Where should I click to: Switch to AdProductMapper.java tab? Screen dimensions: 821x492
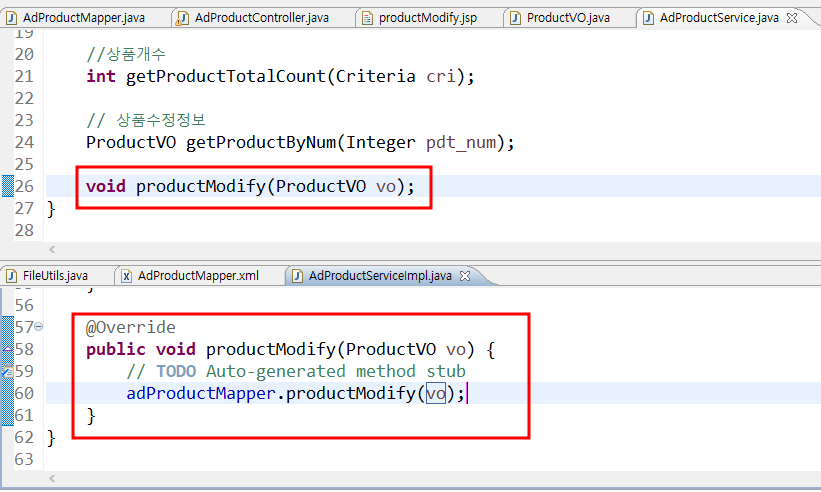[x=84, y=18]
